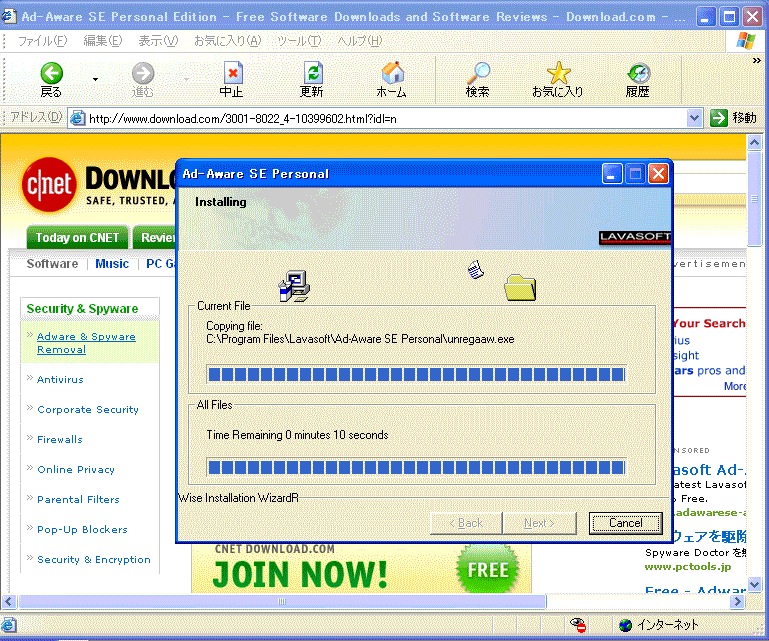
Task: Click the www.pctools.jp ad link
Action: tap(688, 567)
